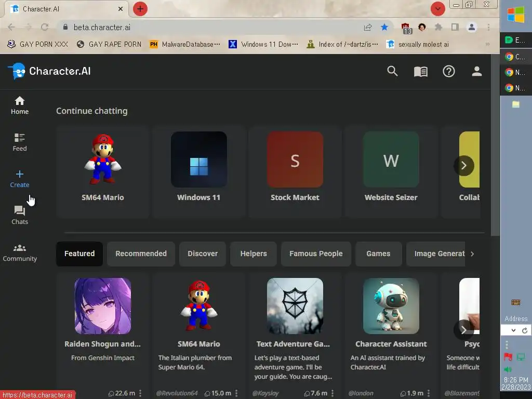Open the Windows 11 Download bookmark
Image resolution: width=532 pixels, height=399 pixels.
pos(263,44)
